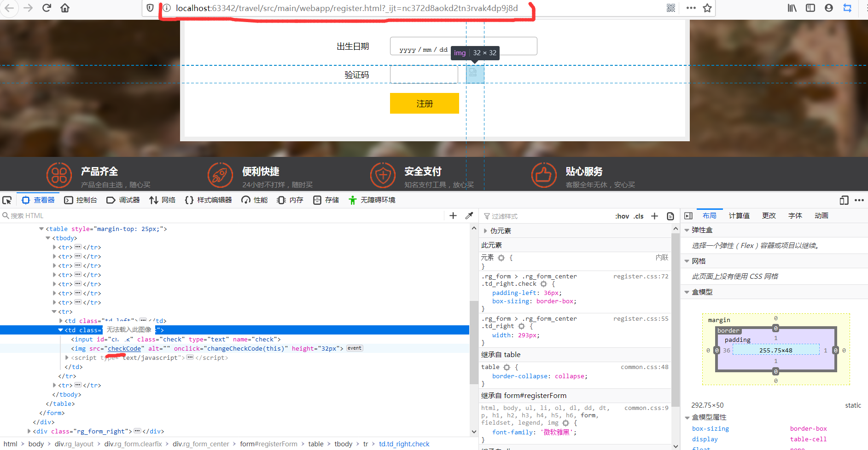
Task: Collapse the Box Model section
Action: click(x=687, y=292)
